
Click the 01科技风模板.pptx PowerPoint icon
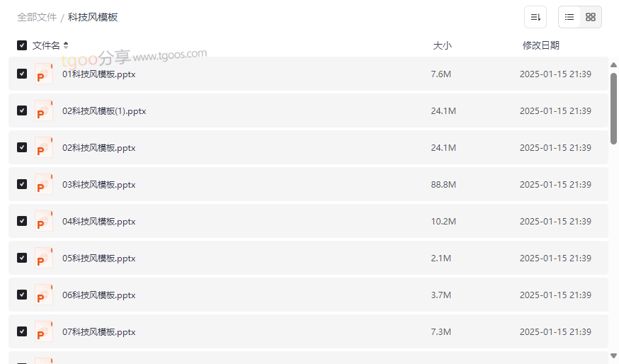click(43, 74)
